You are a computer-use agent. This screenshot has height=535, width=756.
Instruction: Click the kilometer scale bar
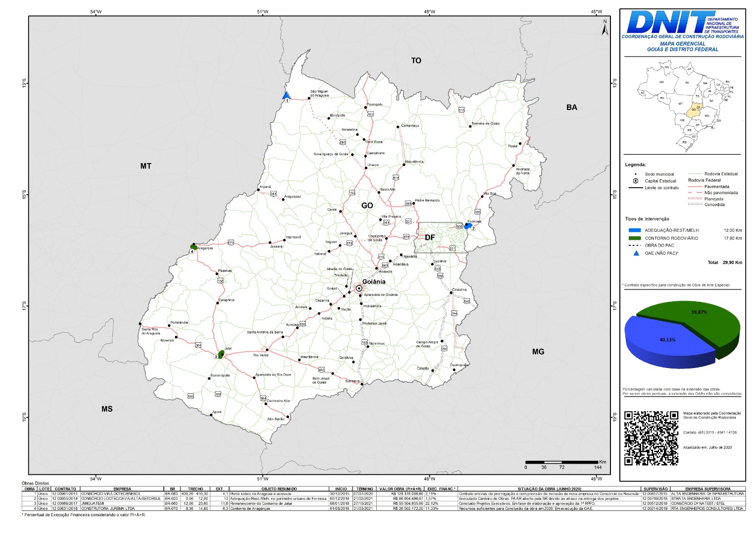561,462
